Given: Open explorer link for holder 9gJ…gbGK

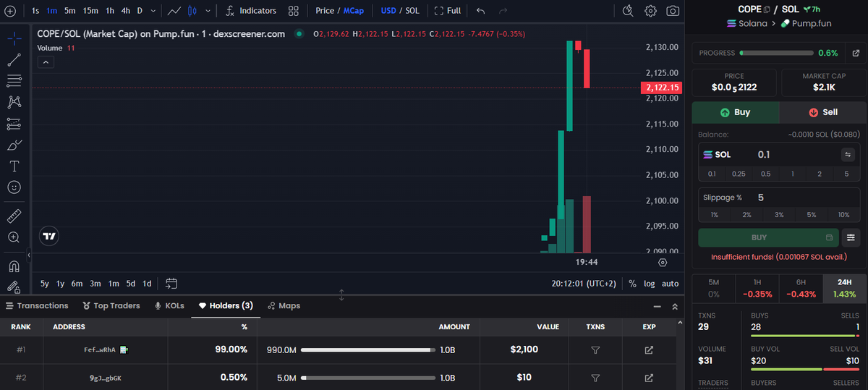Looking at the screenshot, I should (649, 378).
